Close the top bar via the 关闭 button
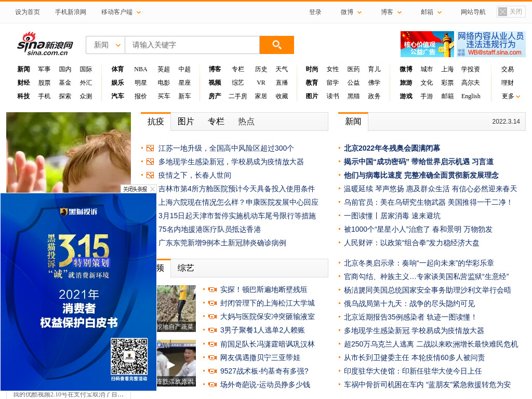The image size is (532, 399). point(511,12)
